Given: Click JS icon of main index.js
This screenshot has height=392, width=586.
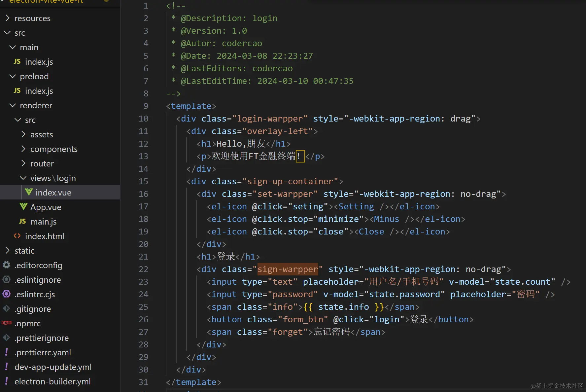Looking at the screenshot, I should pos(17,62).
